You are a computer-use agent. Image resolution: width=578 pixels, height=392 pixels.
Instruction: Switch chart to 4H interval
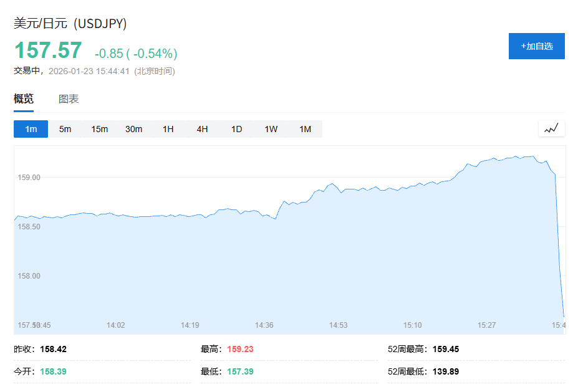tap(203, 129)
